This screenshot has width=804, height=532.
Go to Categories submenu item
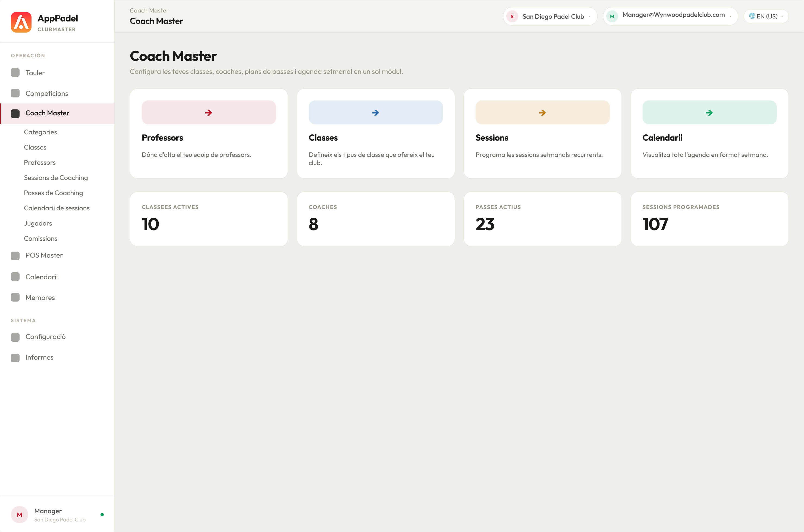40,132
